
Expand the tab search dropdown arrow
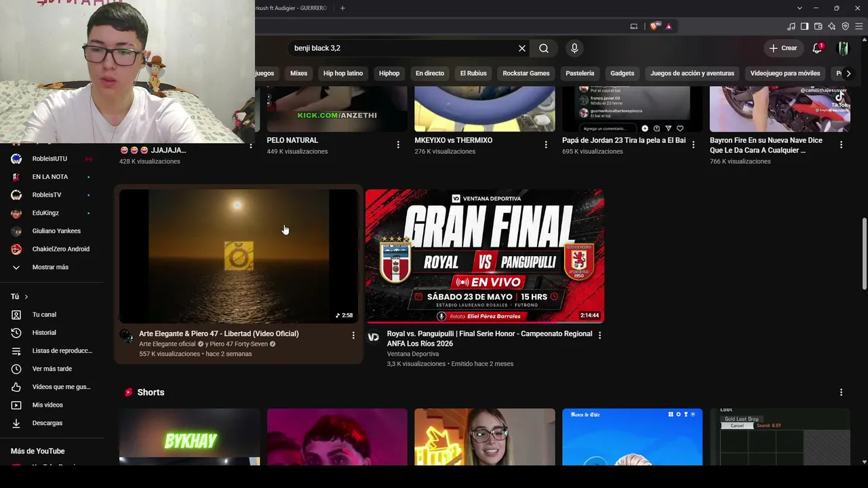click(800, 8)
